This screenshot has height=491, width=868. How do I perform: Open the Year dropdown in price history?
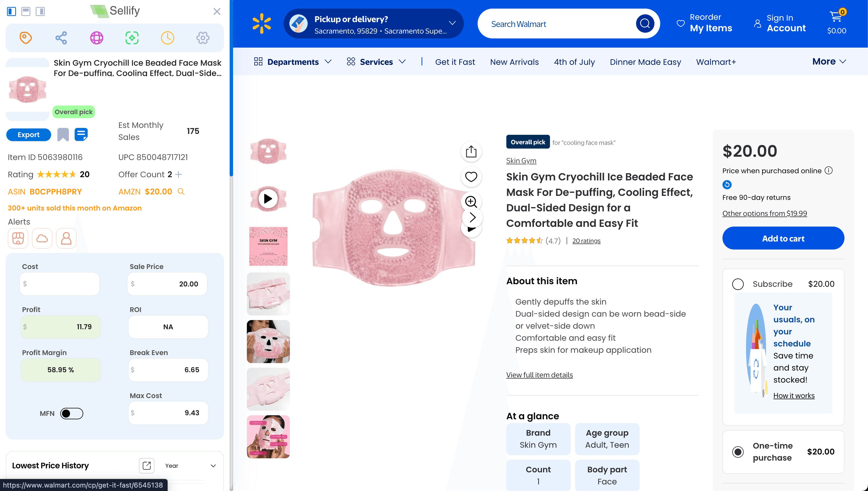pos(190,466)
